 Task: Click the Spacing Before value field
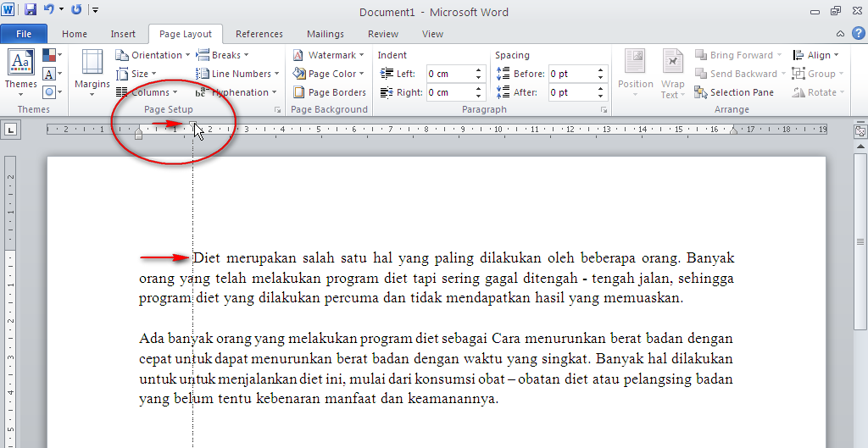(571, 74)
